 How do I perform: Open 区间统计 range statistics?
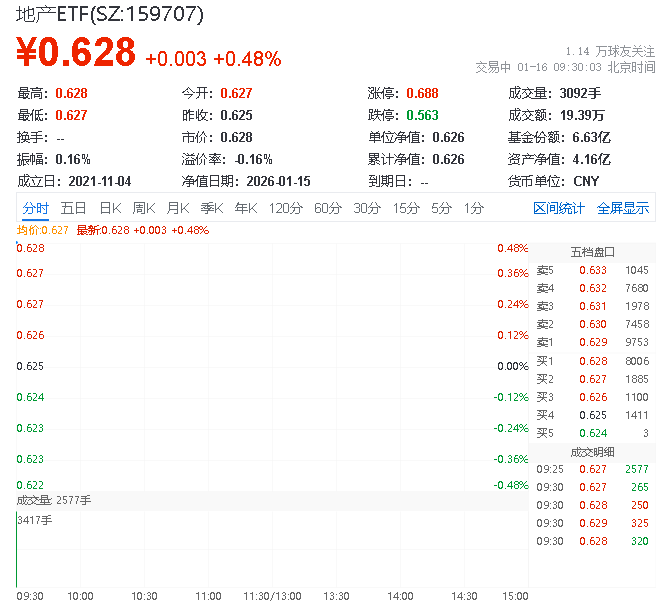click(x=559, y=208)
